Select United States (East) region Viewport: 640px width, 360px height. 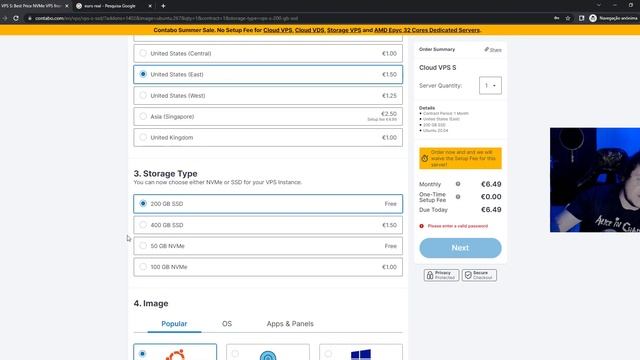pyautogui.click(x=268, y=74)
